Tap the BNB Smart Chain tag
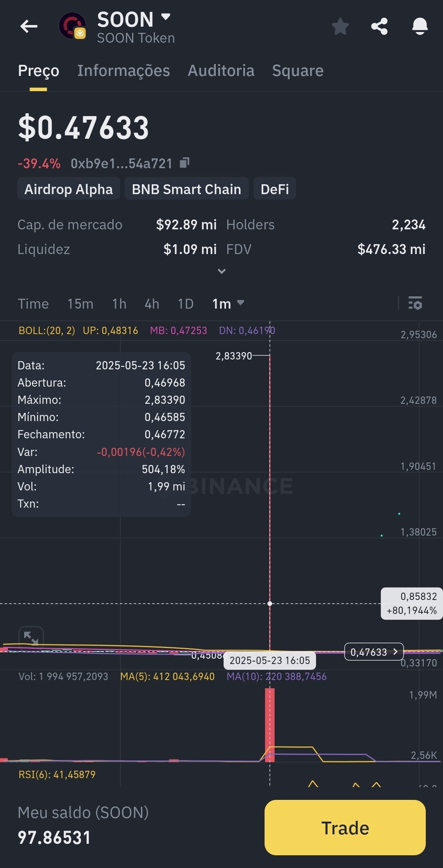Viewport: 443px width, 868px height. (187, 189)
